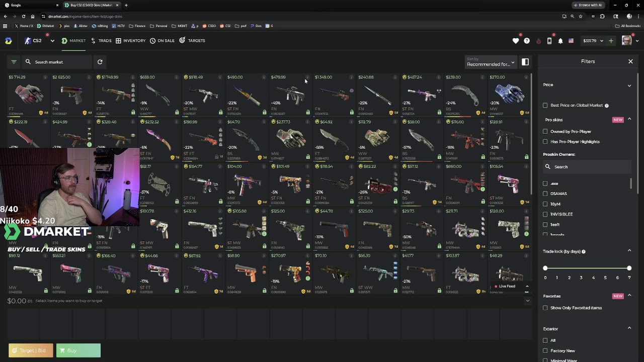The image size is (644, 362).
Task: Click the Target | Bid button
Action: [x=31, y=350]
